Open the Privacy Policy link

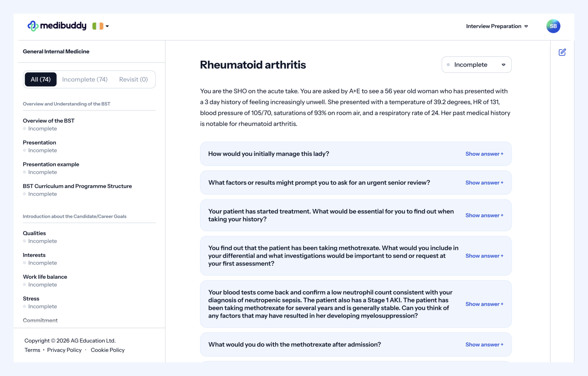[x=64, y=350]
